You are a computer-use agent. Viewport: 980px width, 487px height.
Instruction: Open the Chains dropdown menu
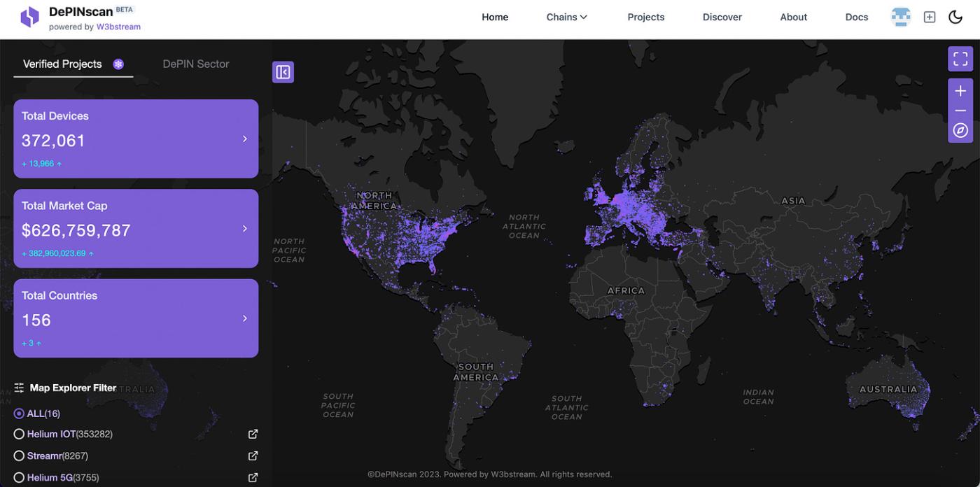pyautogui.click(x=566, y=17)
